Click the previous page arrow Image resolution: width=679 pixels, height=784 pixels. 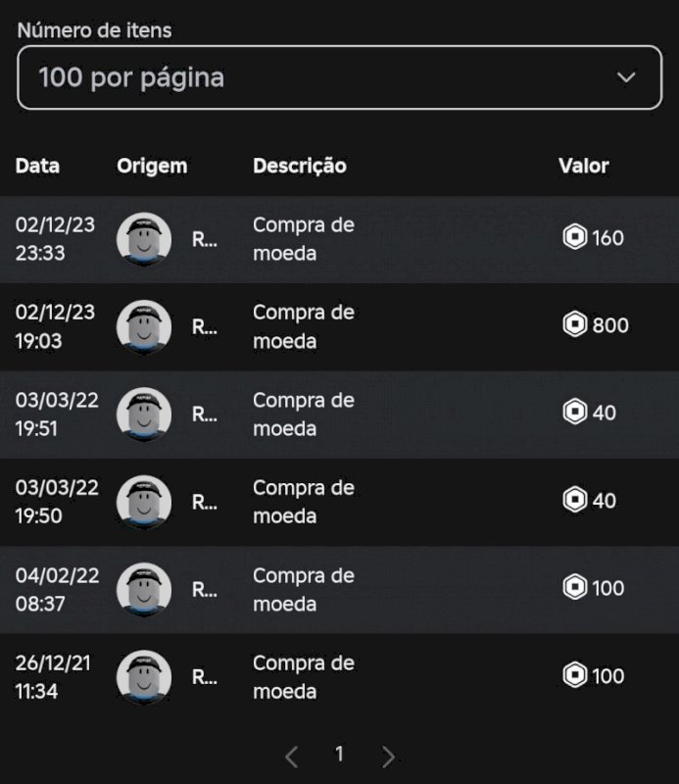pyautogui.click(x=292, y=757)
